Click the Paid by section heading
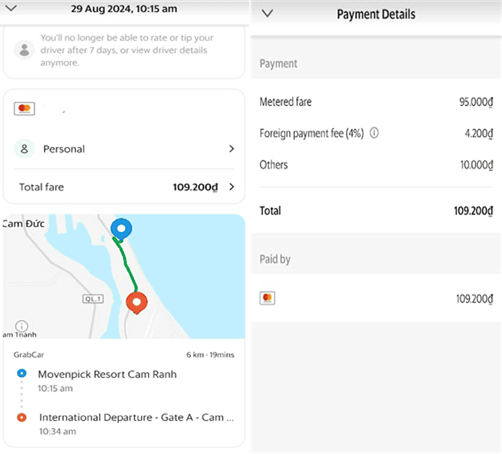Viewport: 502px width, 454px height. pyautogui.click(x=275, y=259)
